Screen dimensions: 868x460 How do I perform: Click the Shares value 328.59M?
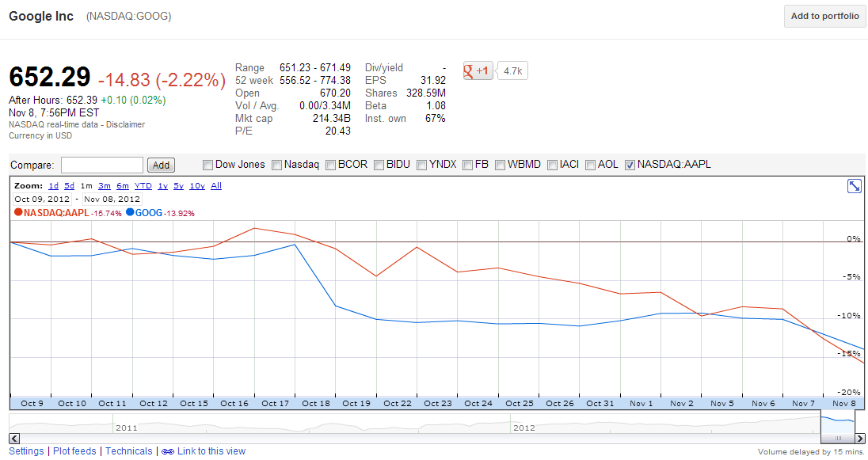point(426,93)
